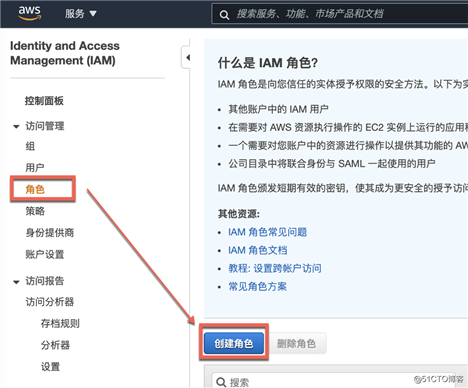Click the magnifier icon in roles search
The image size is (468, 388).
221,382
